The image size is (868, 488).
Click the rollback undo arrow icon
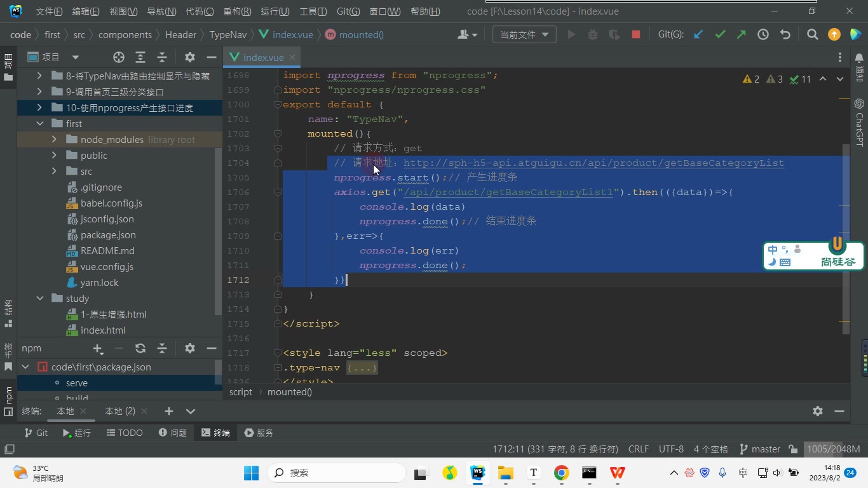coord(785,35)
